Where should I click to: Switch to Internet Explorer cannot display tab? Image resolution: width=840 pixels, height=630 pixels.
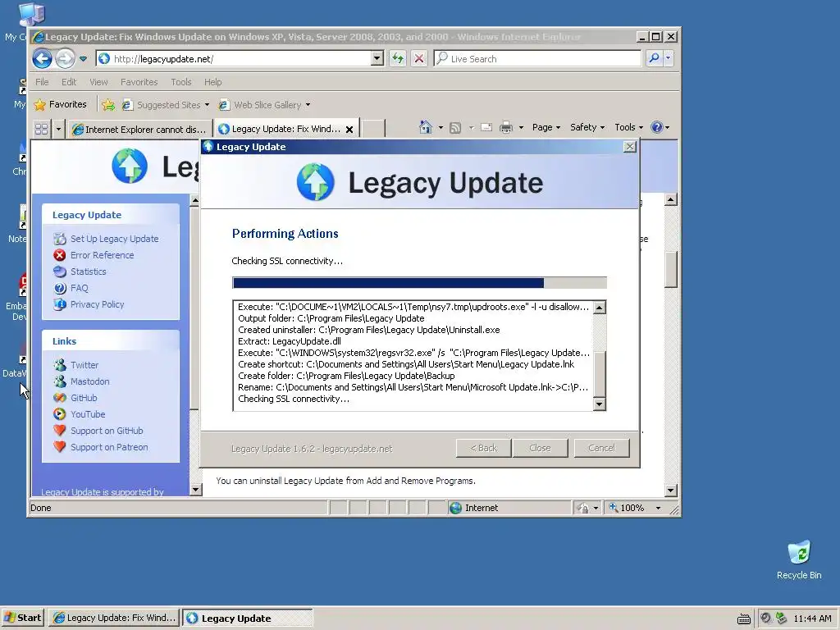click(x=139, y=129)
